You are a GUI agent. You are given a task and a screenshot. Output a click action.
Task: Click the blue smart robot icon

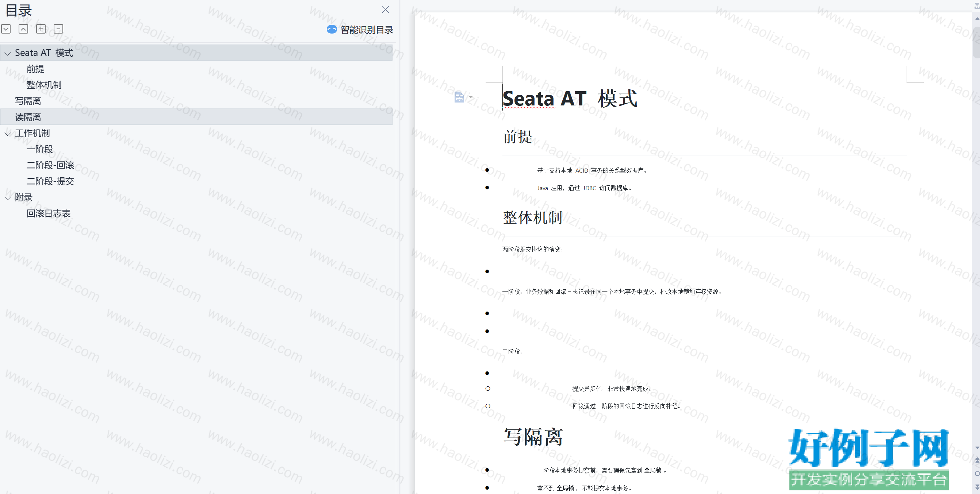tap(332, 29)
